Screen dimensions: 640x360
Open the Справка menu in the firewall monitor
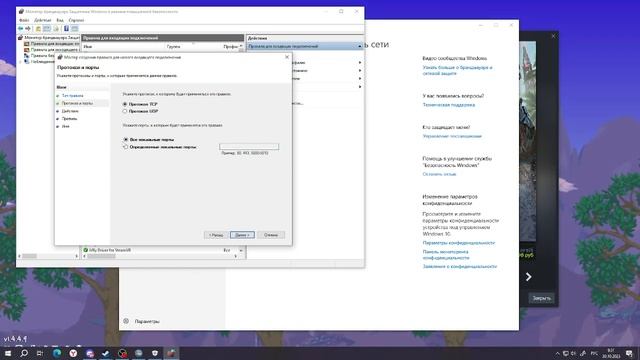point(76,20)
